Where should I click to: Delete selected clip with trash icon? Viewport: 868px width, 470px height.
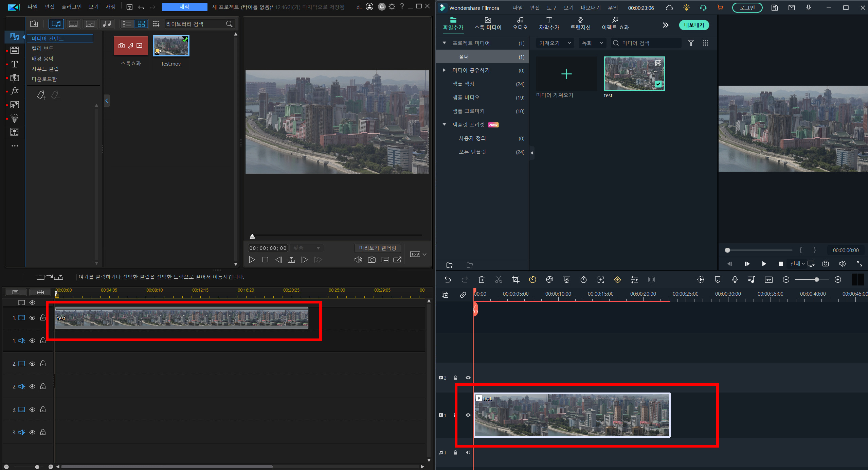pos(482,280)
